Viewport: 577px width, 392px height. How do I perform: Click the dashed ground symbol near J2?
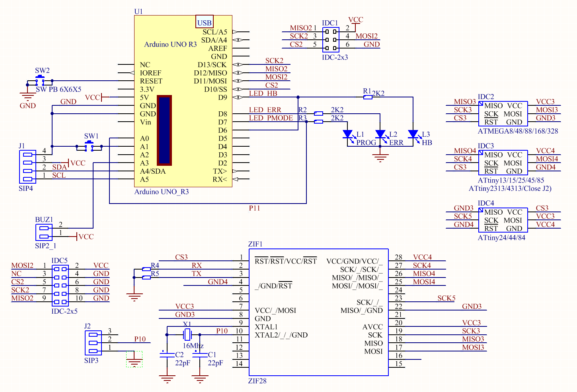[135, 359]
